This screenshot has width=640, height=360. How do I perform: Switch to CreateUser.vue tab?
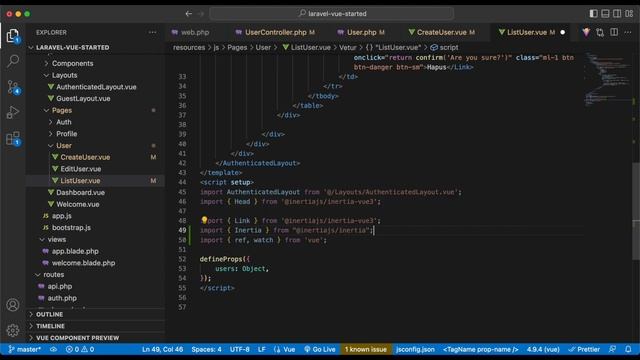click(442, 32)
